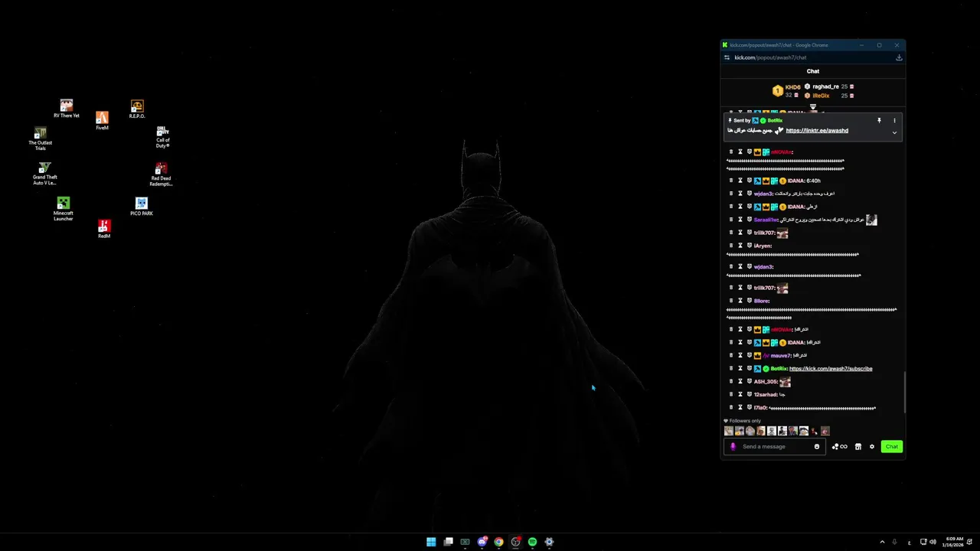
Task: Collapse the leaderboard using the handle below it
Action: (x=813, y=106)
